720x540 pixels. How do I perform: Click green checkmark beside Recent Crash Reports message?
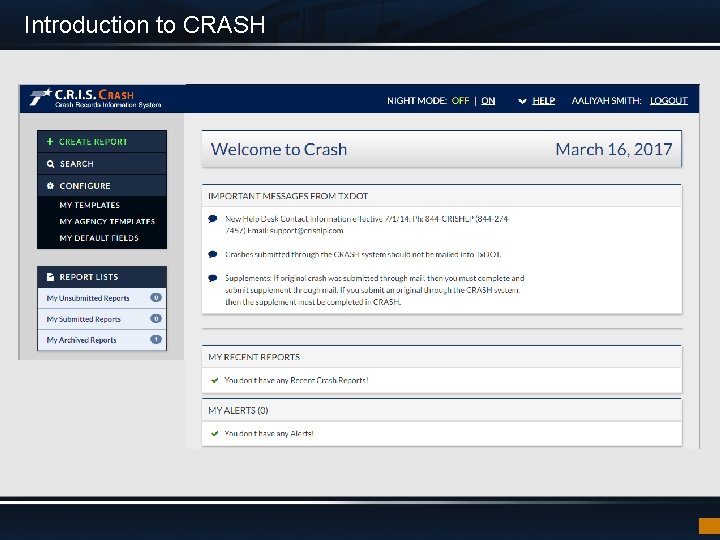(214, 380)
